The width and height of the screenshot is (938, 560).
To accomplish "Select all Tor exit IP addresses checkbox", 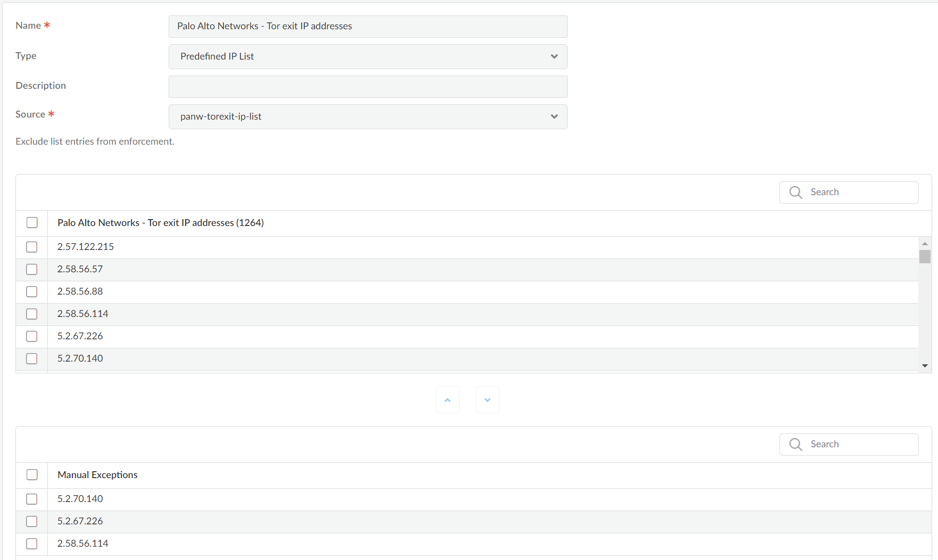I will pos(32,223).
